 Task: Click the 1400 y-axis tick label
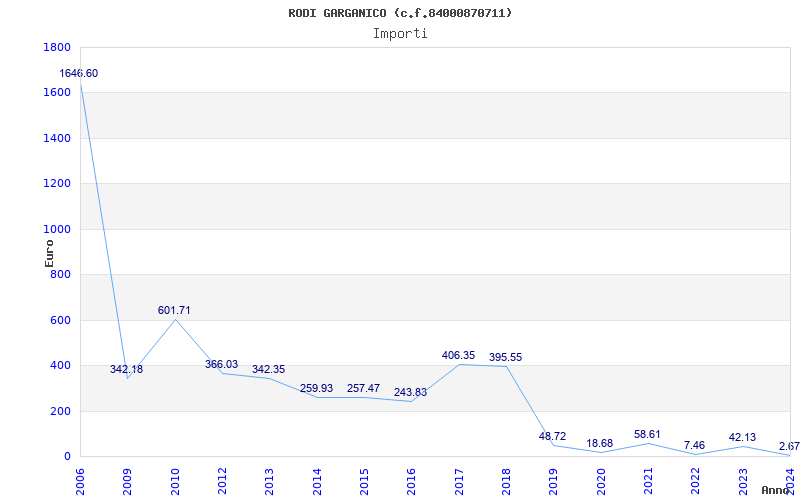click(58, 138)
